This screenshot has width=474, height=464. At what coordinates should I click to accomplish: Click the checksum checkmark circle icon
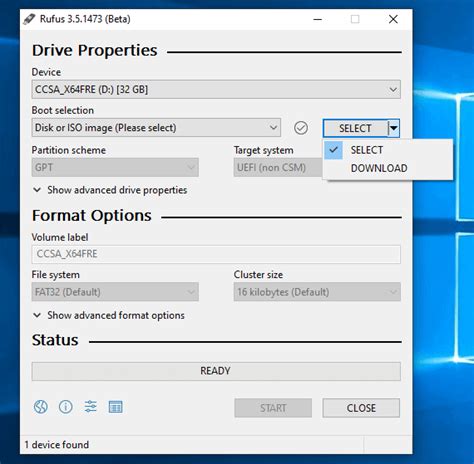[301, 128]
